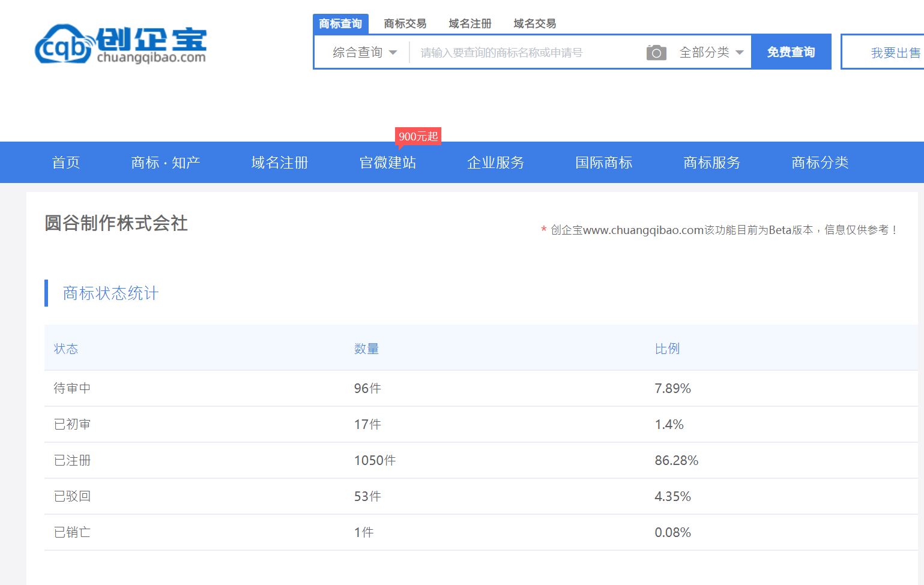This screenshot has width=924, height=585.
Task: Click the 86.28% ratio cell
Action: 676,460
